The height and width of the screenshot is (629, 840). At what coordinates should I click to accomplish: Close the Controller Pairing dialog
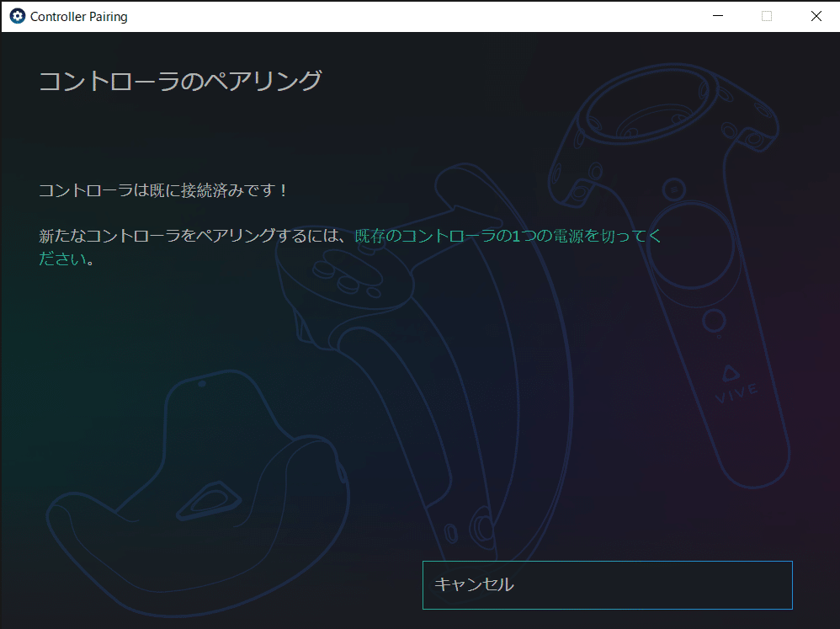point(815,15)
